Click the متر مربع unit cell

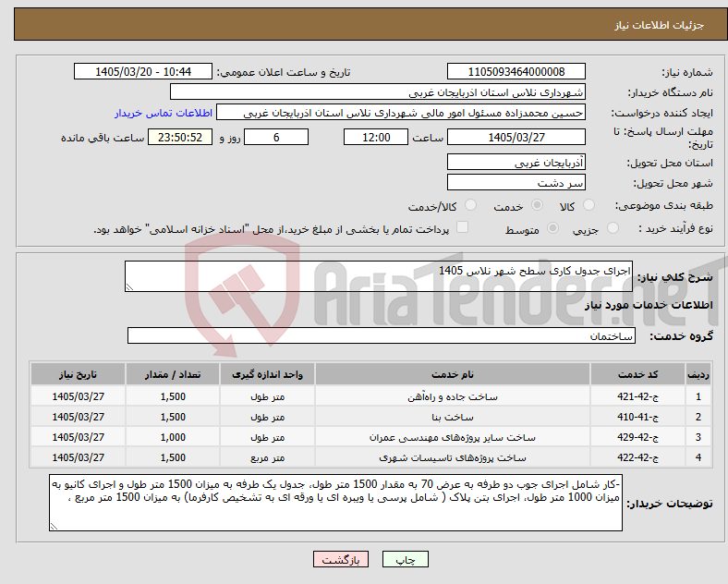coord(267,457)
